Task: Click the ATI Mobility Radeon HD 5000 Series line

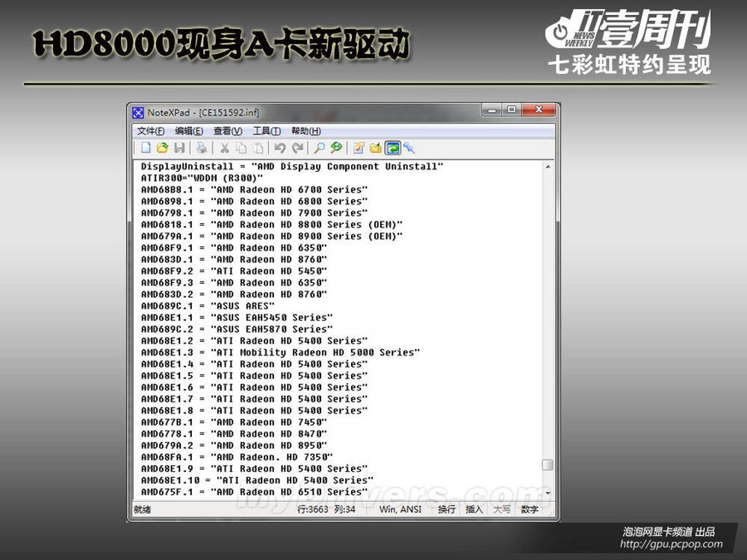Action: coord(281,352)
